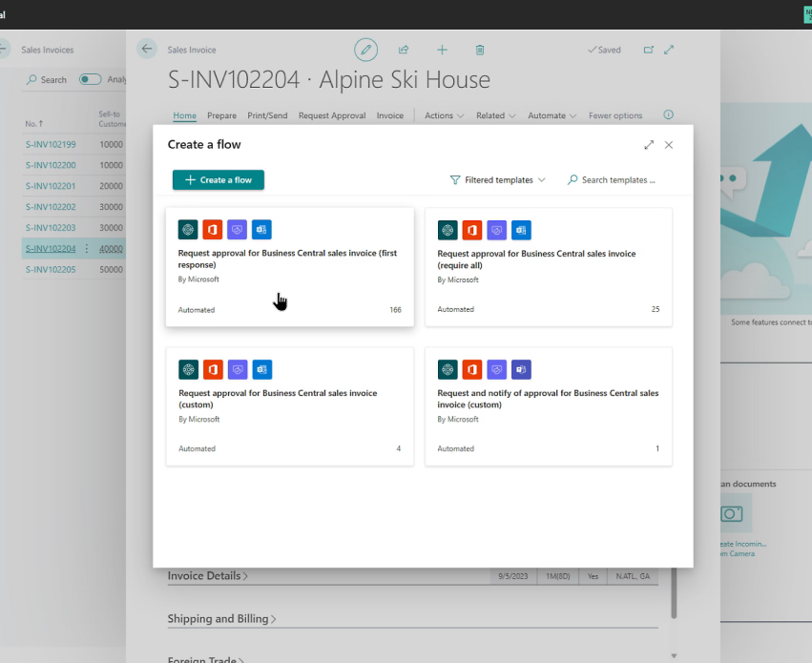Click the info circle icon beside Fewer options
The height and width of the screenshot is (663, 812).
(669, 114)
